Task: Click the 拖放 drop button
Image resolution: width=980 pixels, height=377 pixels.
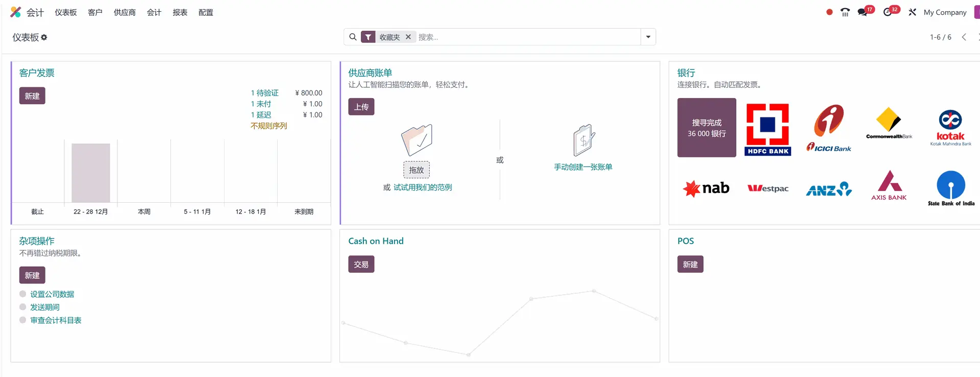Action: pyautogui.click(x=416, y=170)
